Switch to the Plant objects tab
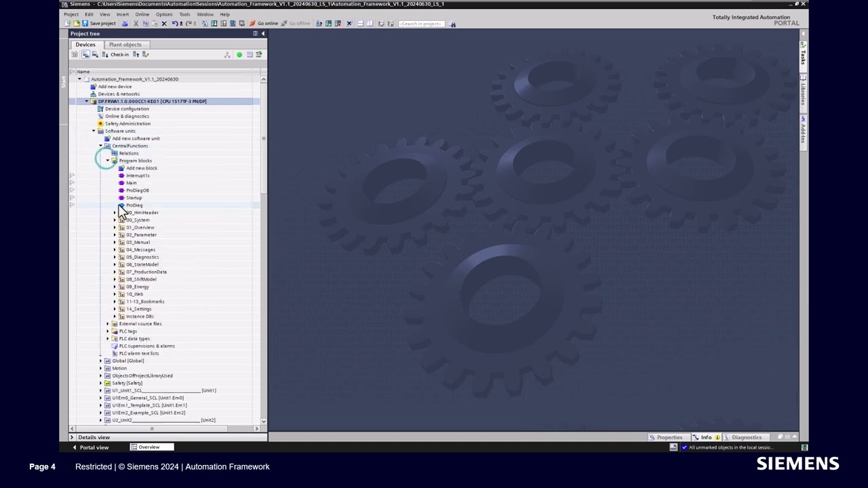Viewport: 868px width, 488px height. point(125,45)
